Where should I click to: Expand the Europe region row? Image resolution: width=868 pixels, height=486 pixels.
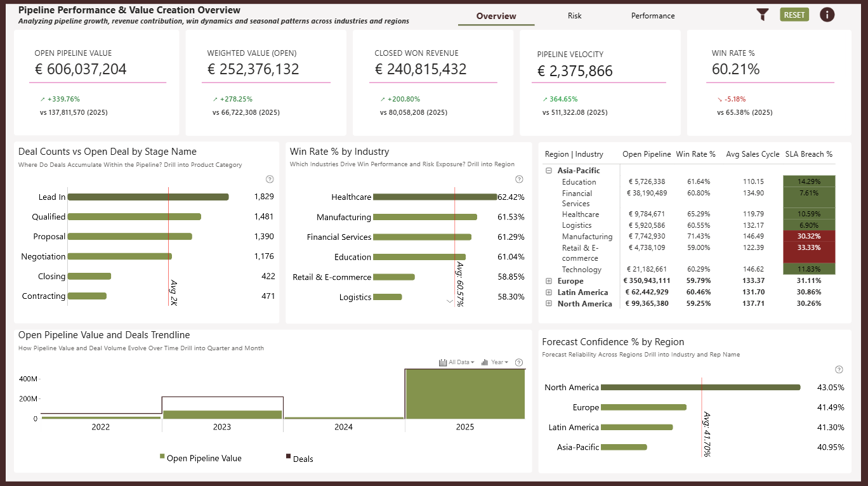click(548, 281)
